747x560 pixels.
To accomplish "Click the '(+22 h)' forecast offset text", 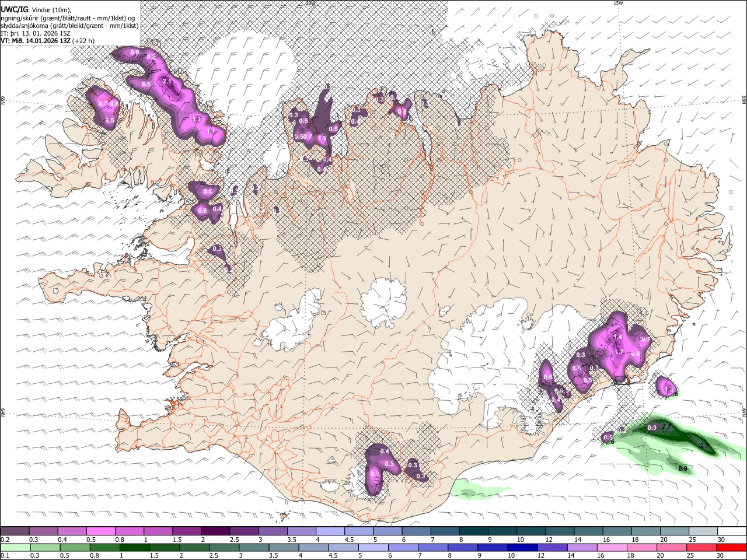I will [83, 41].
